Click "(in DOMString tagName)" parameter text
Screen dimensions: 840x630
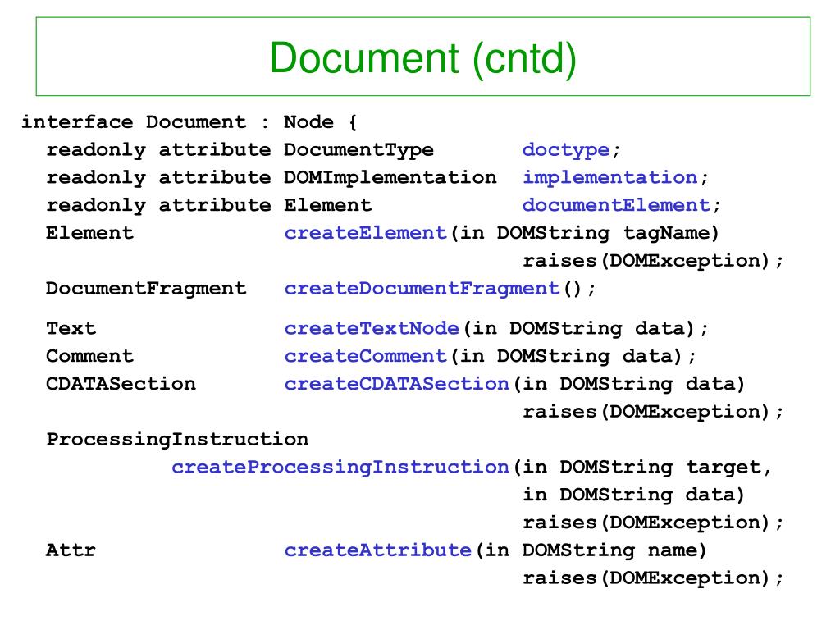click(x=584, y=234)
